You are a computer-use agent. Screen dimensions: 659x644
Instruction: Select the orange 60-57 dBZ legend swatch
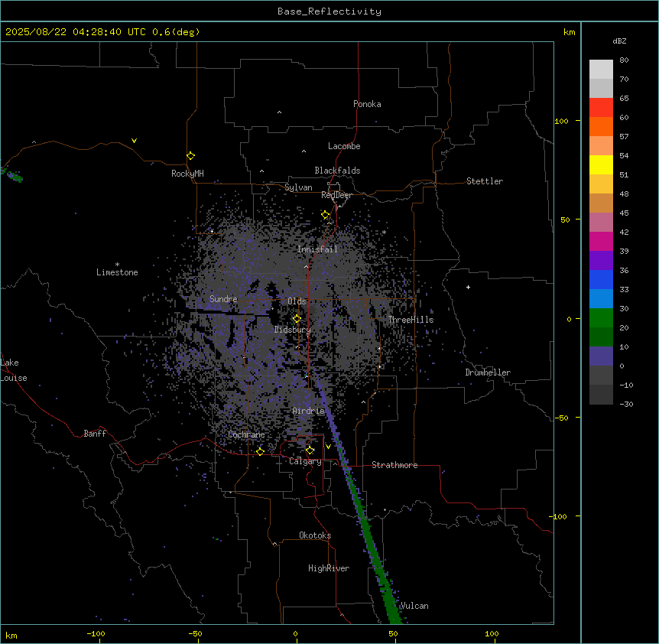click(601, 126)
